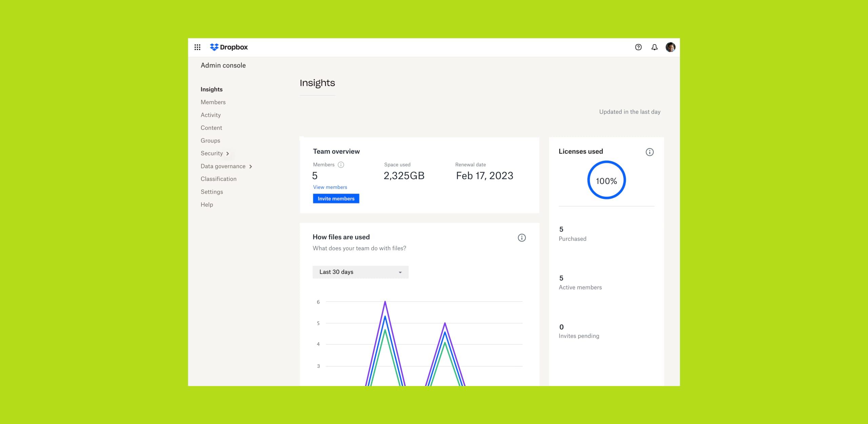Open the app grid launcher icon
The image size is (868, 424).
pyautogui.click(x=197, y=47)
